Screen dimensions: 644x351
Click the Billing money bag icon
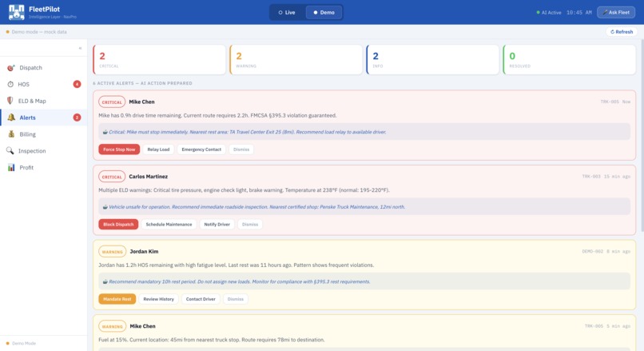click(11, 134)
